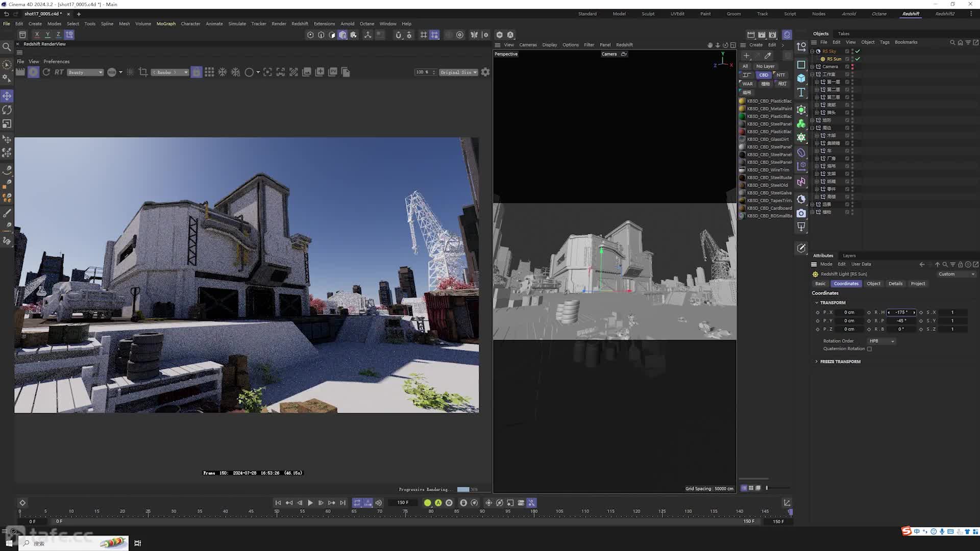Select the Scale tool in left toolbar
Viewport: 980px width, 551px height.
point(7,124)
